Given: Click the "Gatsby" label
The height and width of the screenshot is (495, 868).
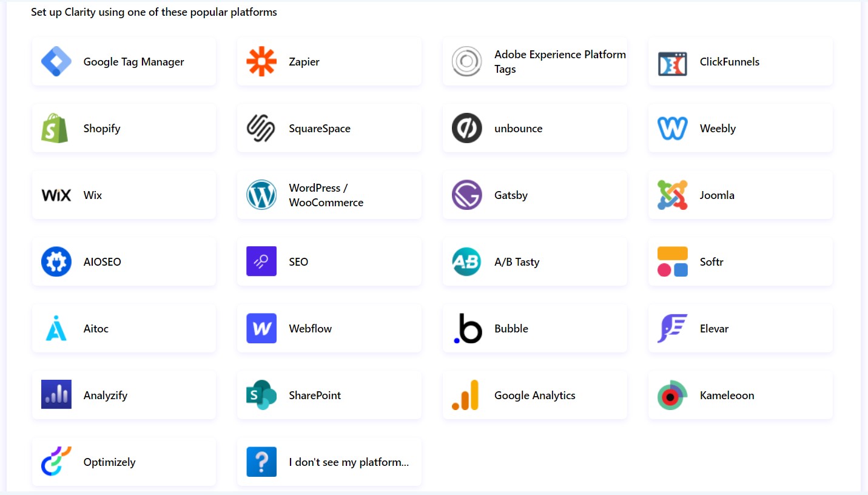Looking at the screenshot, I should [511, 195].
